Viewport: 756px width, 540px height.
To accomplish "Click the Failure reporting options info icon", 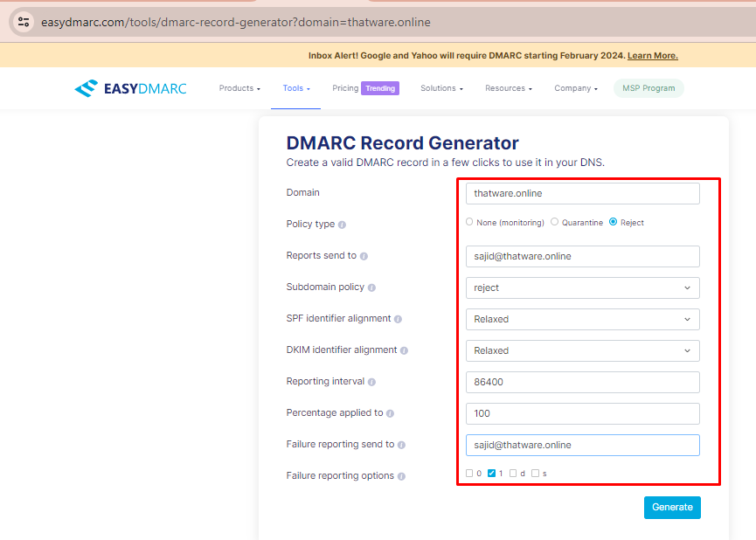I will (x=401, y=476).
